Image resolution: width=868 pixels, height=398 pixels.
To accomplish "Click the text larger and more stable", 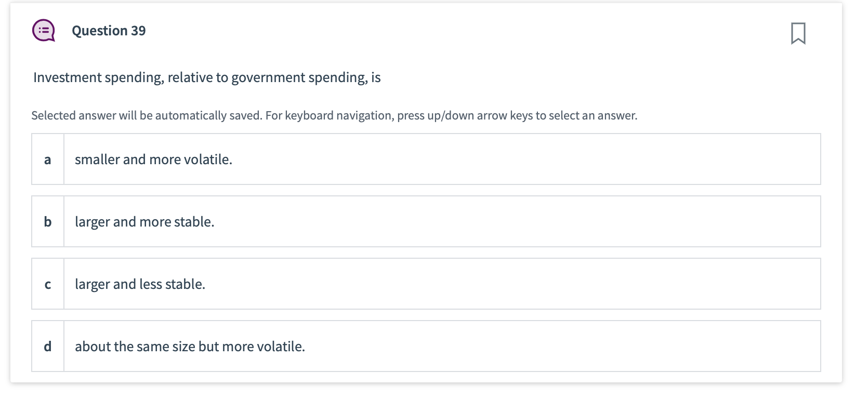I will coord(144,221).
